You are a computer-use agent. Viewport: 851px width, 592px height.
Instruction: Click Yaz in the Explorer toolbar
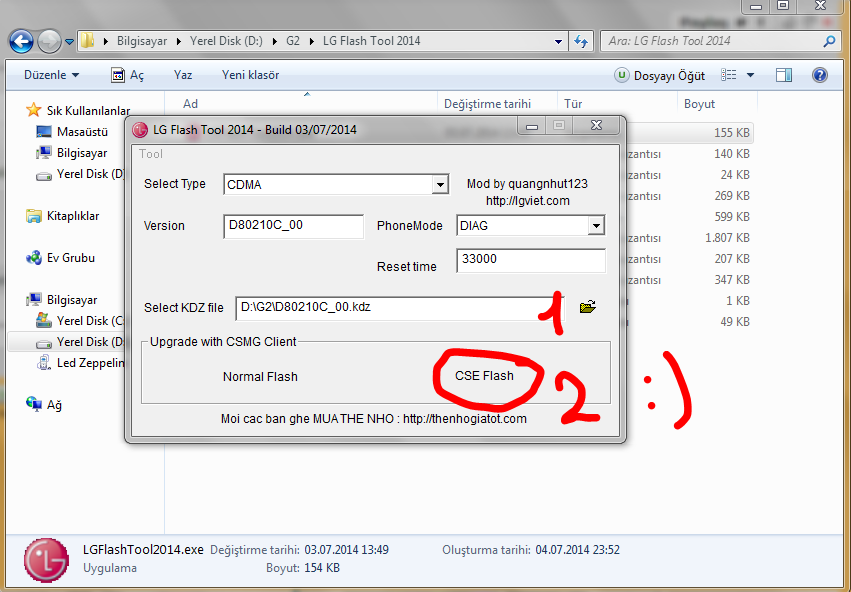coord(183,75)
